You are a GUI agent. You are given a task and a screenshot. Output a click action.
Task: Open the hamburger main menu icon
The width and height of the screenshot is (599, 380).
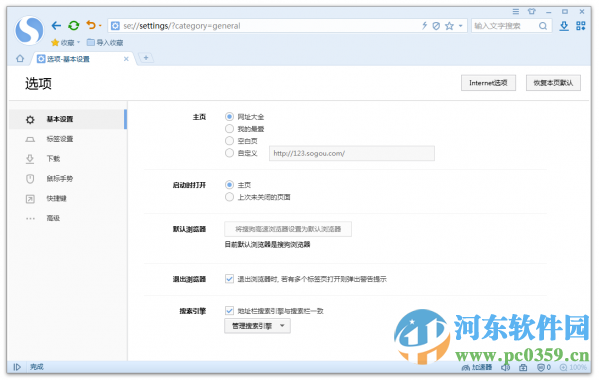point(516,11)
